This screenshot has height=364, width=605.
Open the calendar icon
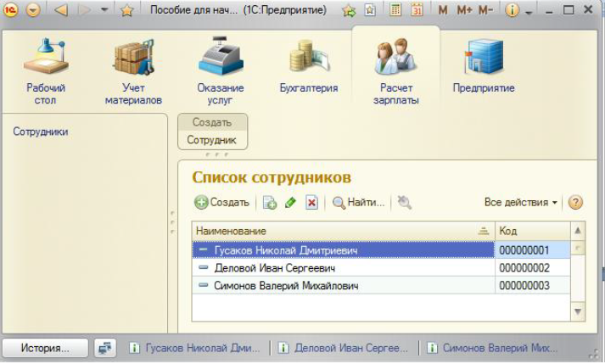(417, 9)
